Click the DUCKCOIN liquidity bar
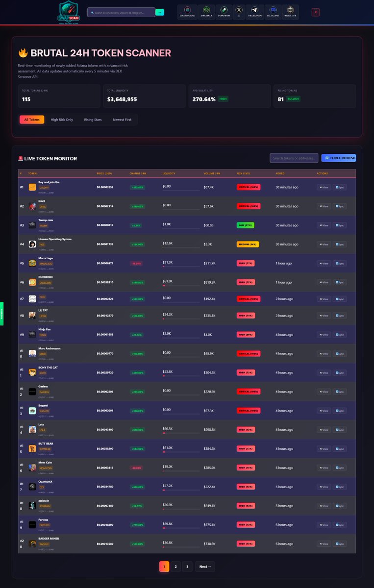Screen dimensions: 374x588 pos(181,285)
